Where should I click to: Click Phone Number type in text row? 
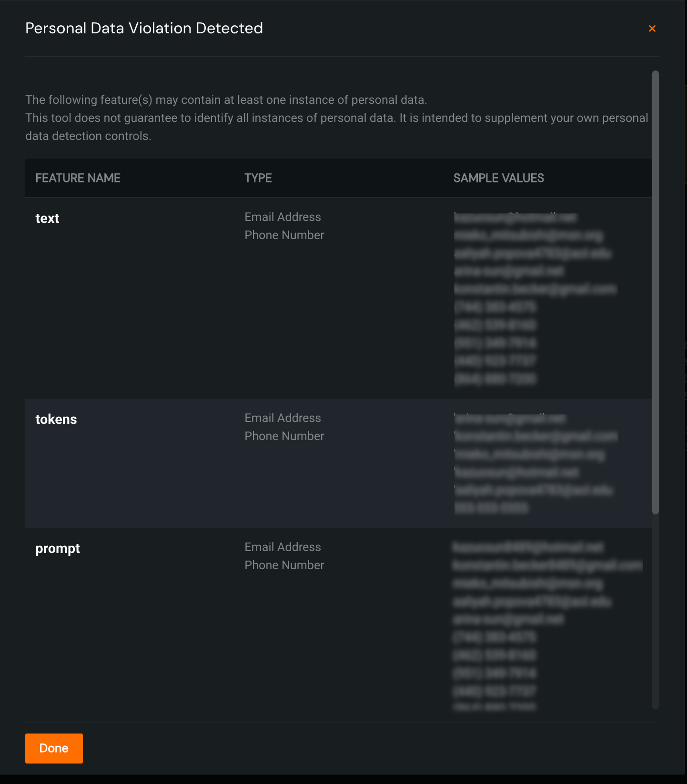[284, 235]
